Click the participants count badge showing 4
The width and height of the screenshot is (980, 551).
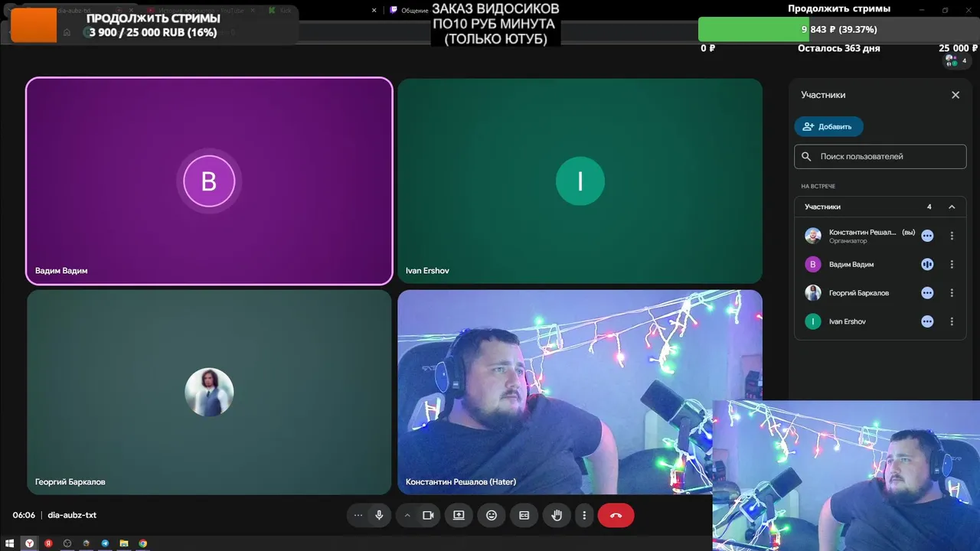click(955, 60)
